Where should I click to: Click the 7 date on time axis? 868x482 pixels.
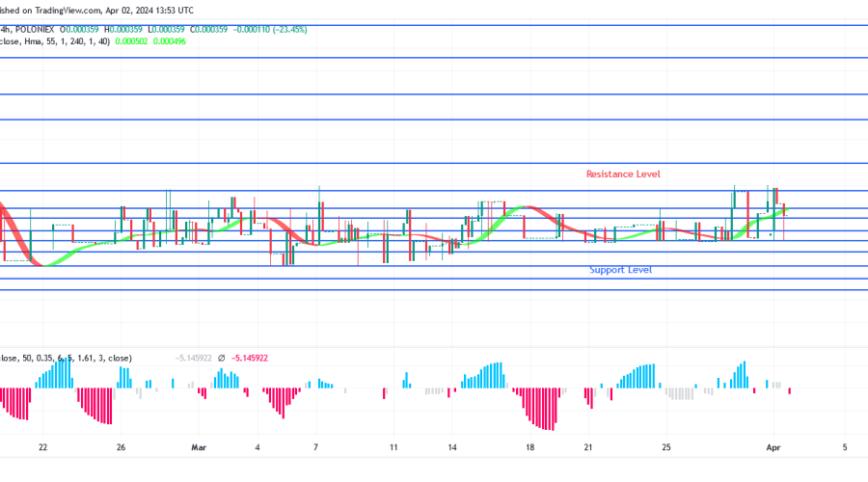pos(316,447)
